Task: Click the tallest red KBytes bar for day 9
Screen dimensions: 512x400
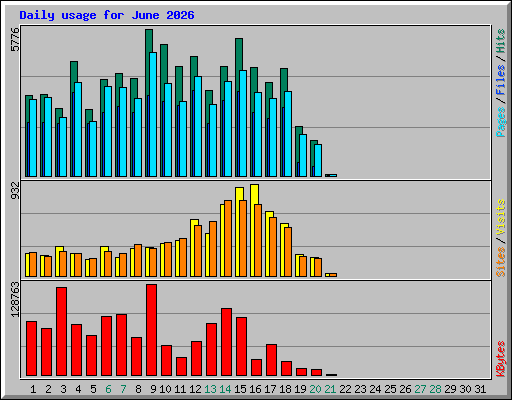Action: [151, 330]
